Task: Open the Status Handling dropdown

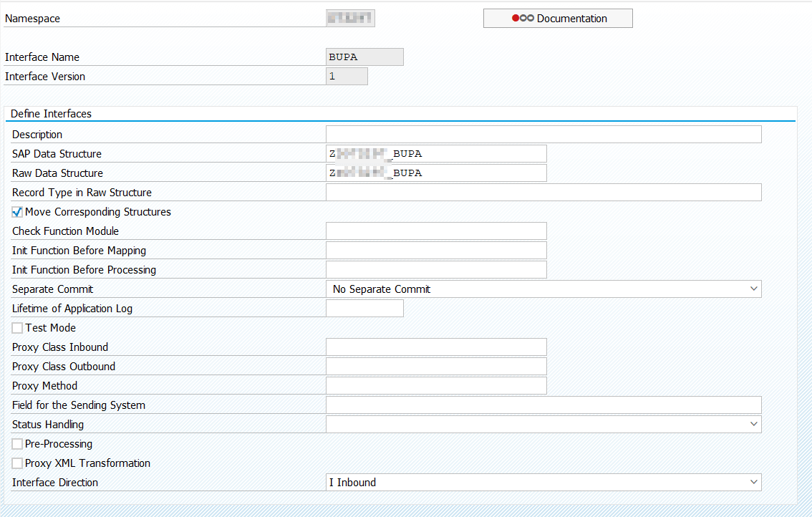Action: [753, 424]
